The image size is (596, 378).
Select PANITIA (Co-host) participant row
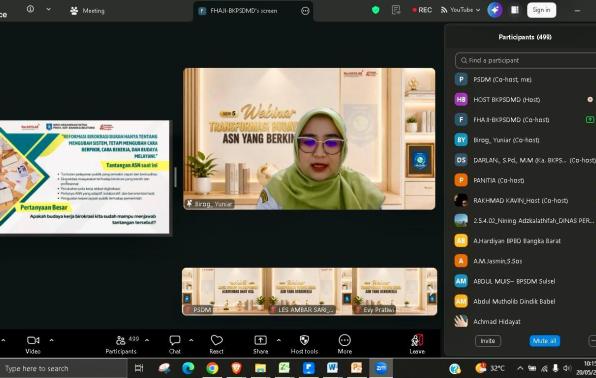click(x=525, y=180)
